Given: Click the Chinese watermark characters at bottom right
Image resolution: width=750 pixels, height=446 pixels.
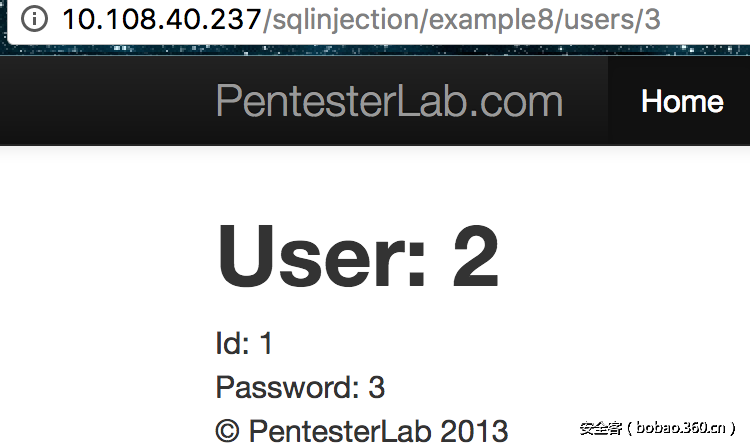Looking at the screenshot, I should click(x=601, y=428).
